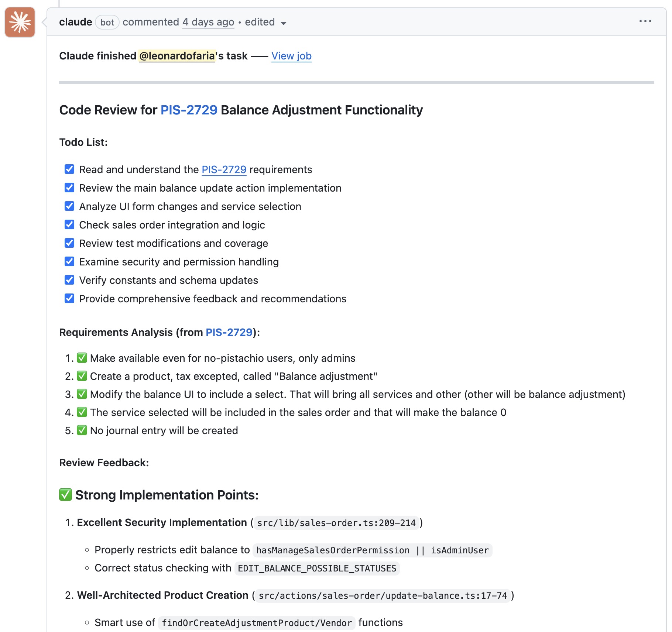
Task: Uncheck "Examine security and permission handling"
Action: pos(69,261)
